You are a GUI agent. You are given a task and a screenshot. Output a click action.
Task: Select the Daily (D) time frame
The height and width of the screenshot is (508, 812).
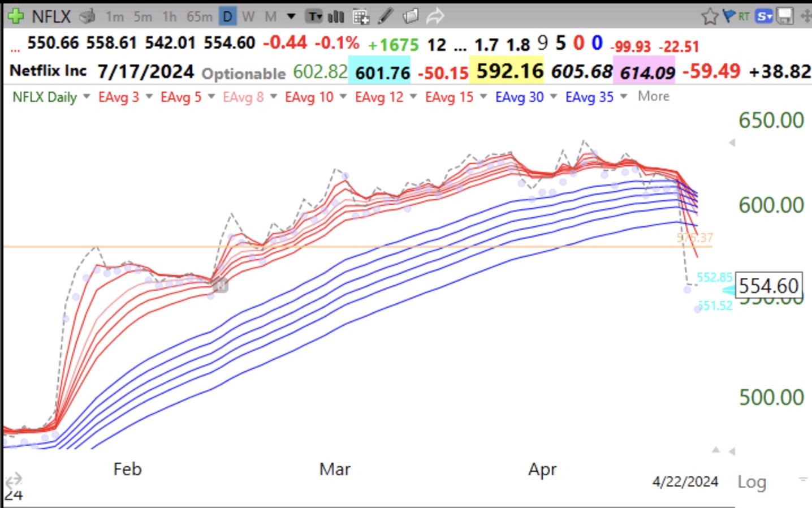tap(227, 17)
